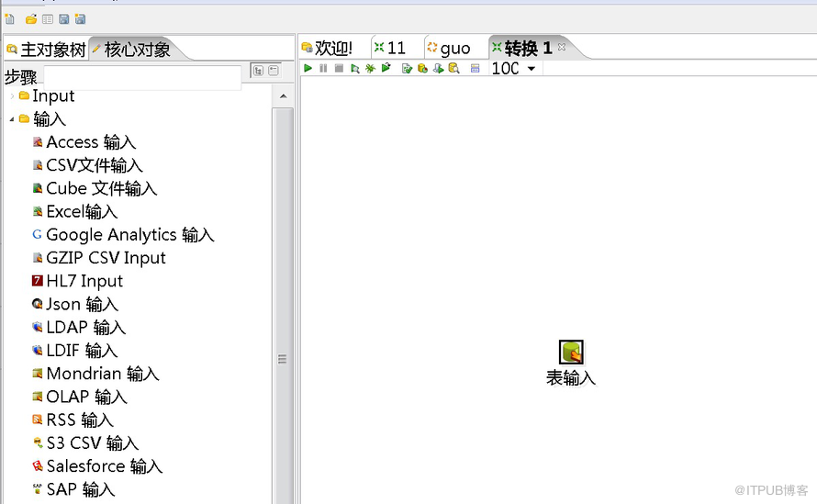
Task: Explore the database with magnifier cylinder icon
Action: tap(453, 68)
